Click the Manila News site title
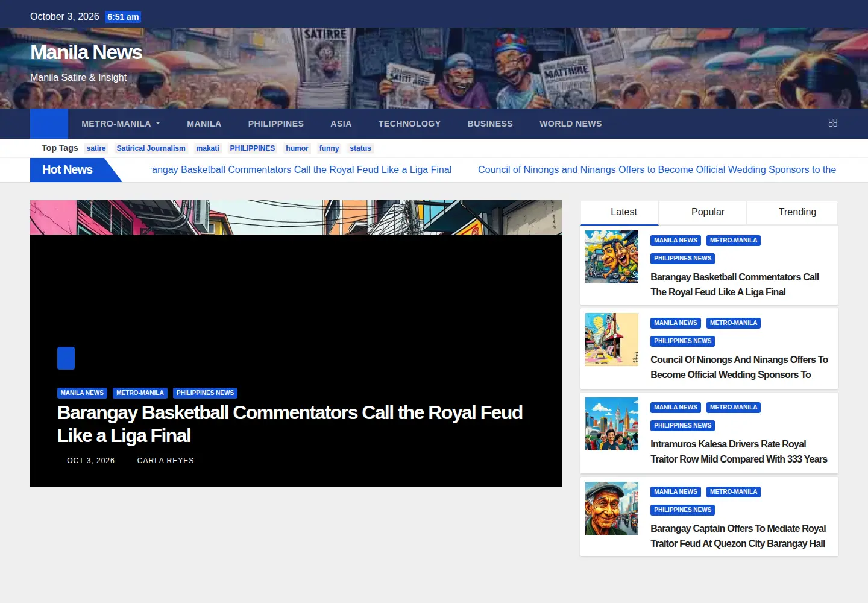868x603 pixels. pyautogui.click(x=86, y=52)
